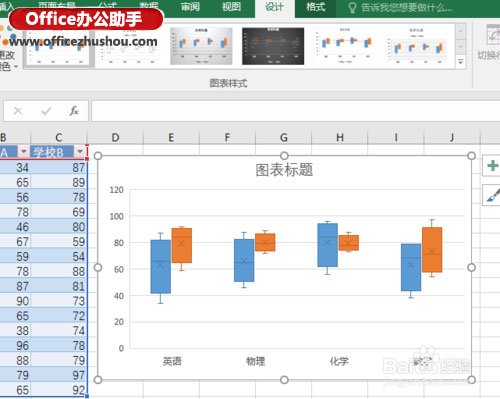The image size is (500, 399).
Task: Open the change colors dropdown
Action: tap(7, 60)
